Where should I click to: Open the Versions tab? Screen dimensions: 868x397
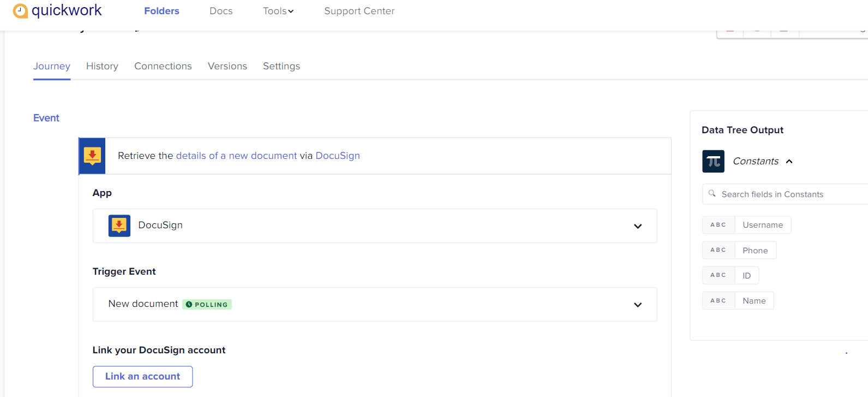(x=228, y=66)
